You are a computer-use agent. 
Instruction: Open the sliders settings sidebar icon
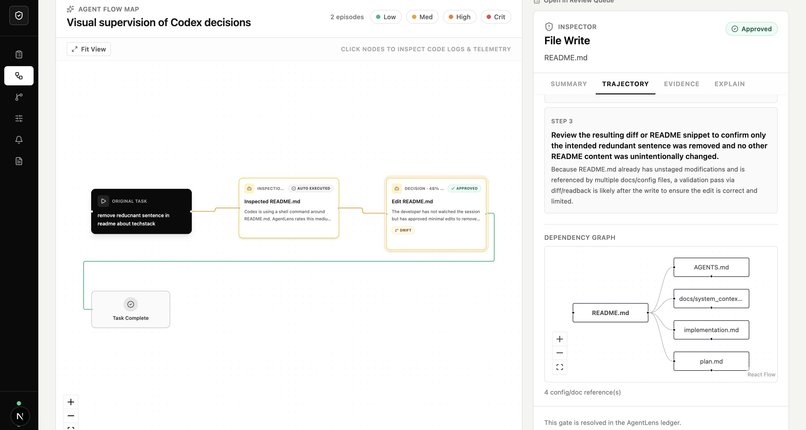19,118
